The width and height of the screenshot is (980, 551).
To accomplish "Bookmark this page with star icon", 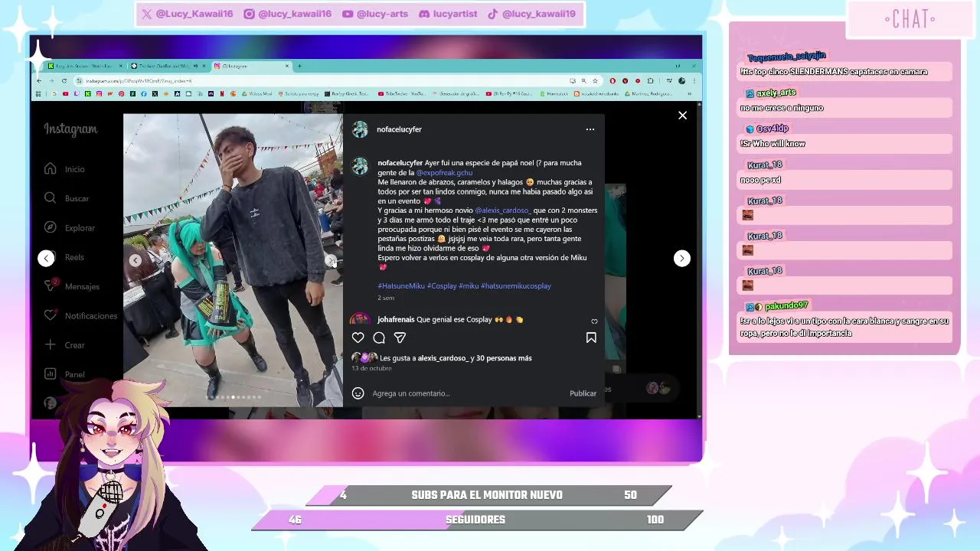I will tap(595, 81).
